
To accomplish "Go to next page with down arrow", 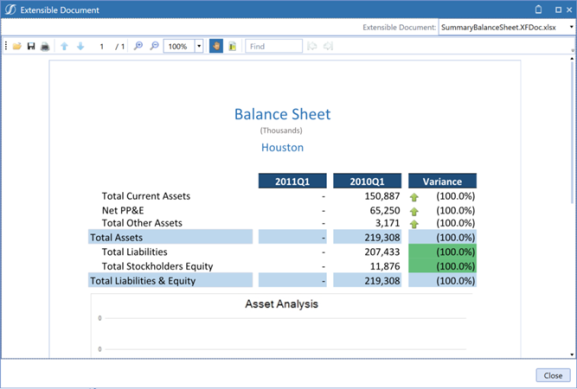I will tap(80, 46).
